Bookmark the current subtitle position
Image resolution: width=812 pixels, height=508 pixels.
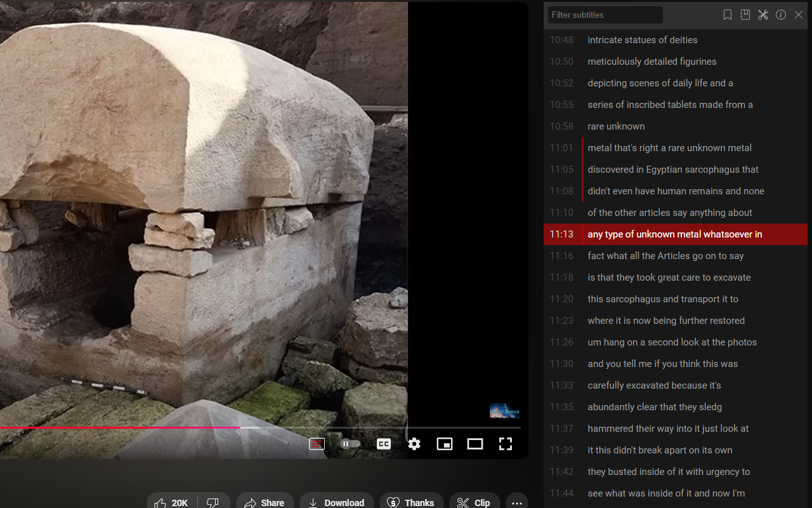click(x=727, y=15)
